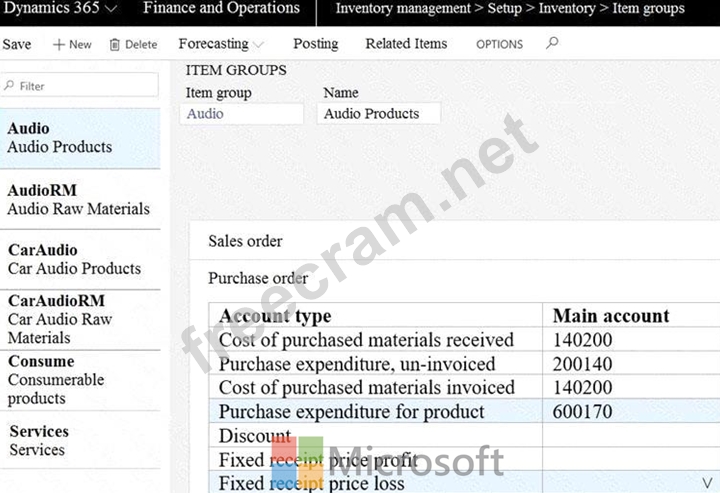Click the New plus button
720x493 pixels.
click(72, 45)
